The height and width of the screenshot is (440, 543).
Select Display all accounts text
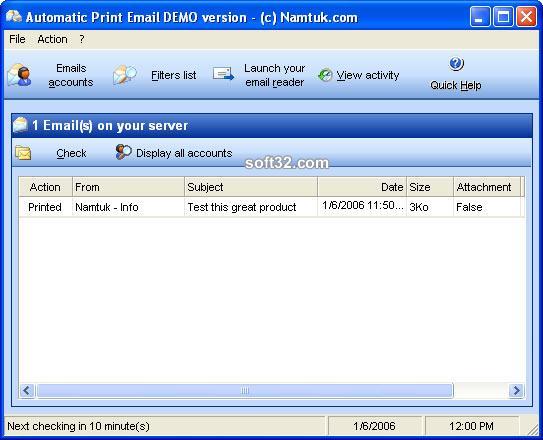point(184,153)
